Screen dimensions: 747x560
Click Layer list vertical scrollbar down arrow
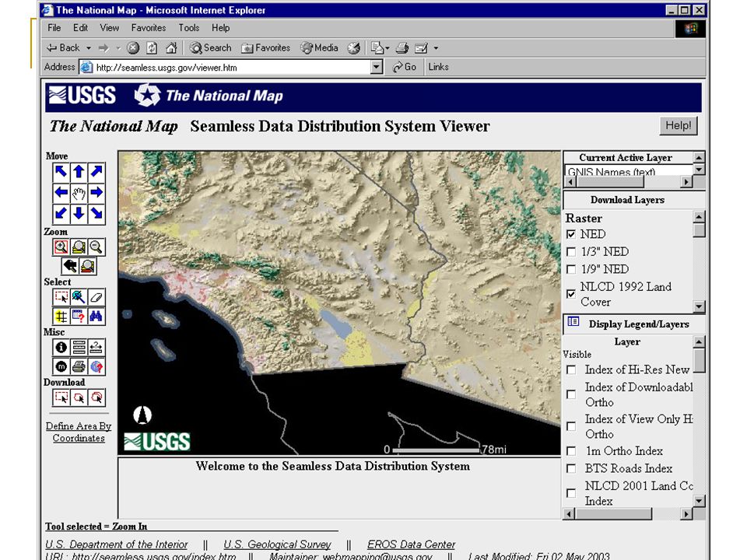tap(699, 501)
